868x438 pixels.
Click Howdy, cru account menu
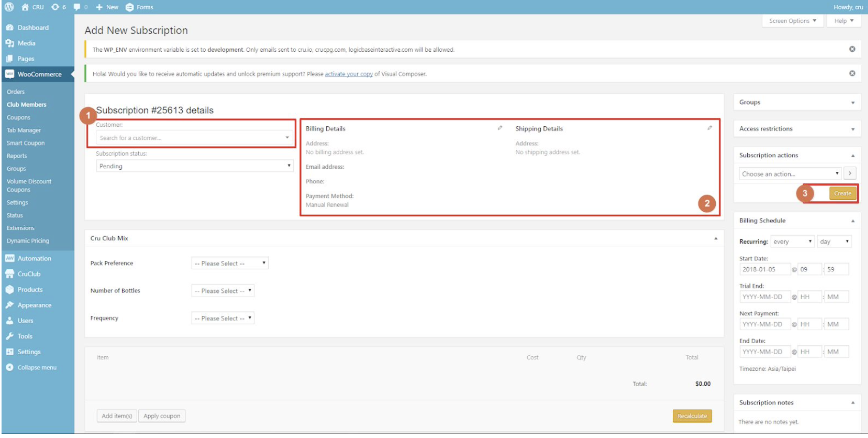pyautogui.click(x=848, y=7)
